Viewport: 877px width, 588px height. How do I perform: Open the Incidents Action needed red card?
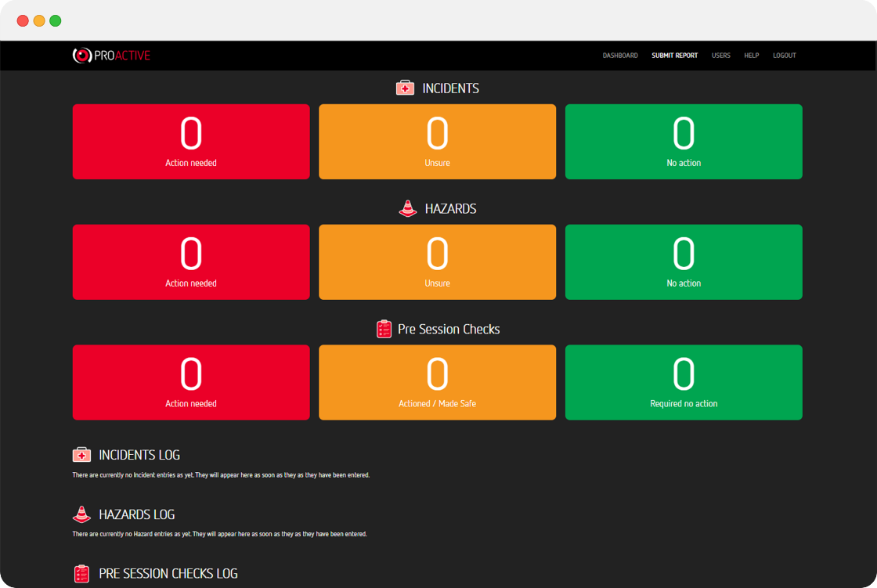(191, 142)
